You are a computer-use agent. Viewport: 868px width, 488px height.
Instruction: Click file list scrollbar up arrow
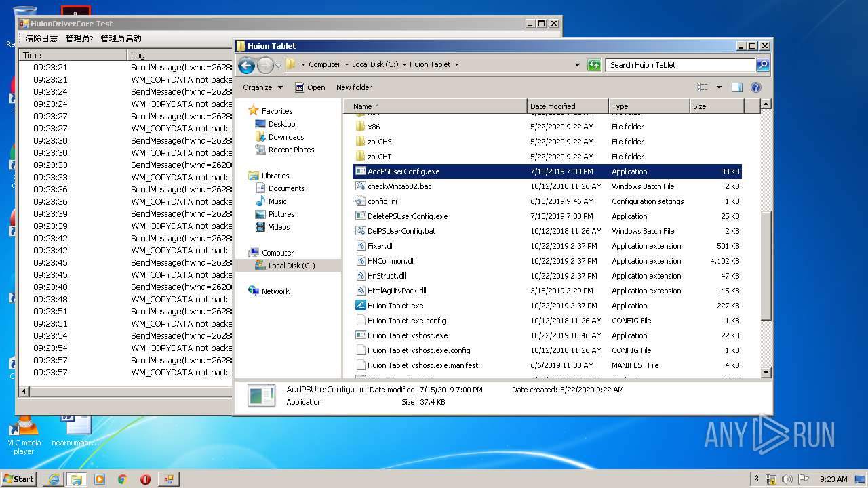[766, 104]
